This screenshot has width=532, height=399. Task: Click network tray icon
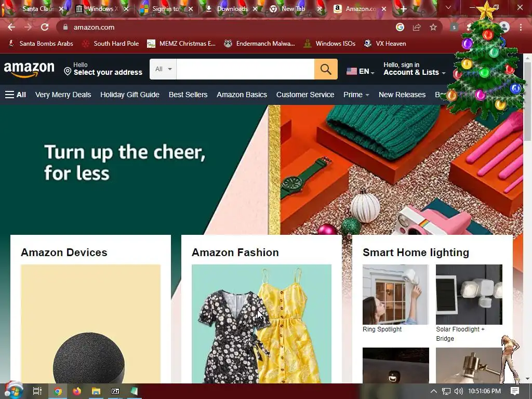pyautogui.click(x=446, y=391)
